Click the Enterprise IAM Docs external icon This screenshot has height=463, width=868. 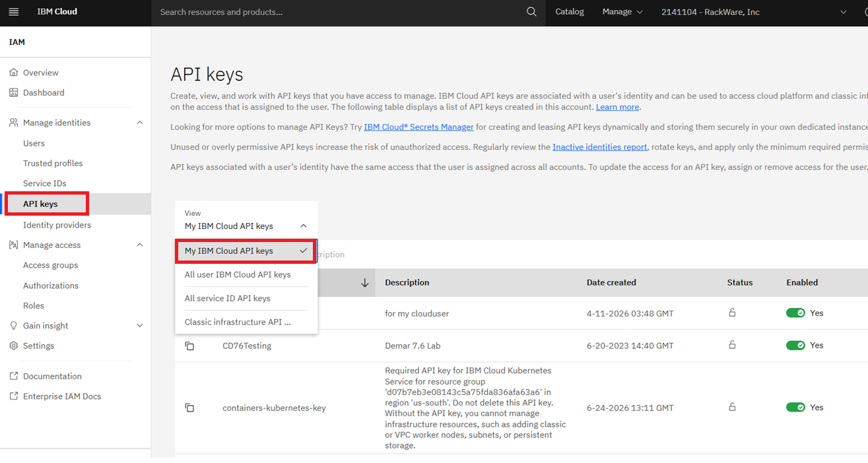click(x=13, y=396)
